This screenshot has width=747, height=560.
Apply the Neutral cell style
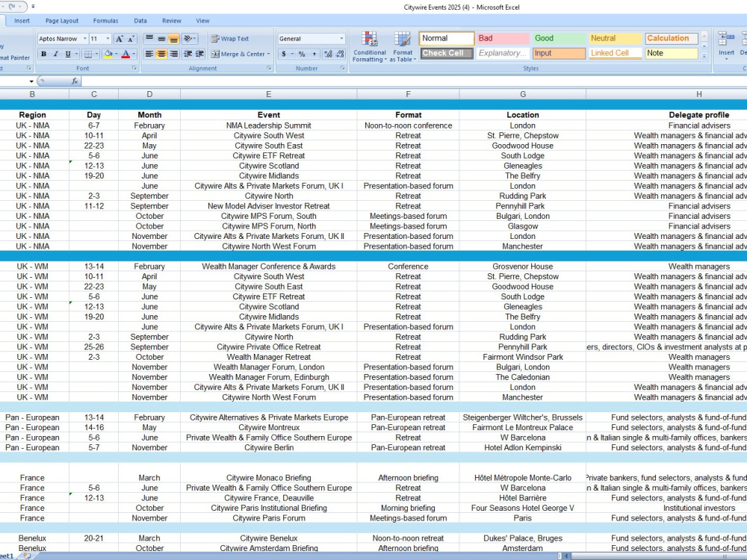(x=616, y=39)
